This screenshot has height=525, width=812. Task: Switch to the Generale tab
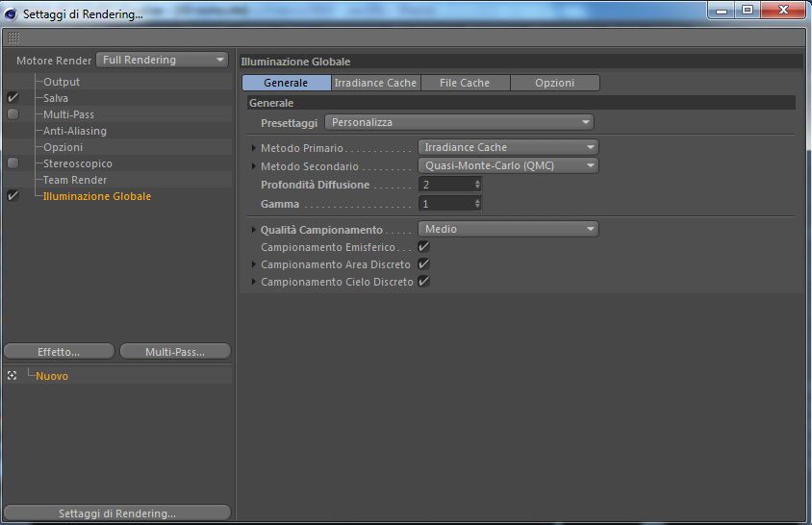click(x=286, y=83)
